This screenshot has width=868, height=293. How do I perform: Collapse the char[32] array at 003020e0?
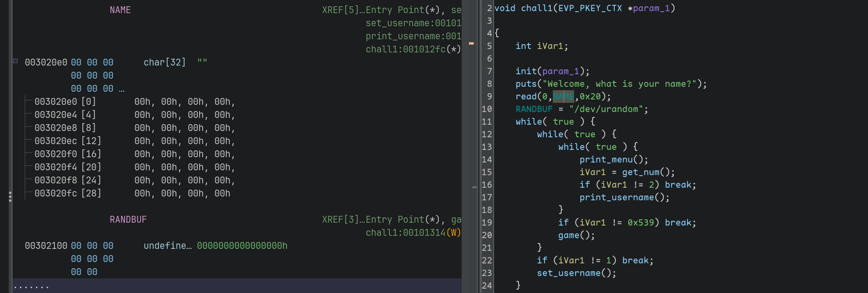tap(15, 61)
